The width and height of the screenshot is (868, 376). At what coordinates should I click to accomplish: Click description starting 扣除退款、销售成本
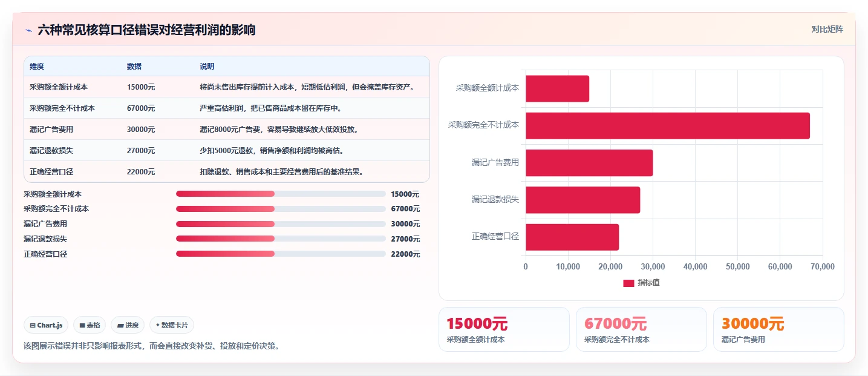282,172
